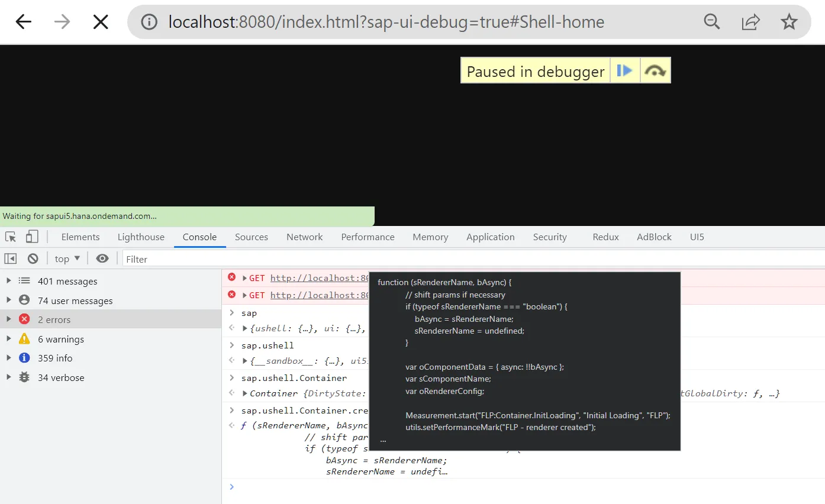Image resolution: width=825 pixels, height=504 pixels.
Task: Open the Performance tab
Action: tap(368, 237)
